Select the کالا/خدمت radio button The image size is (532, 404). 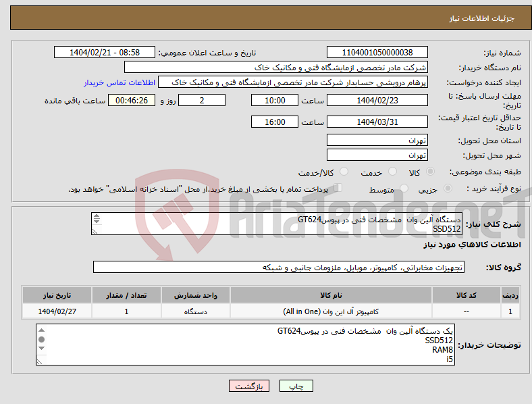click(x=344, y=172)
